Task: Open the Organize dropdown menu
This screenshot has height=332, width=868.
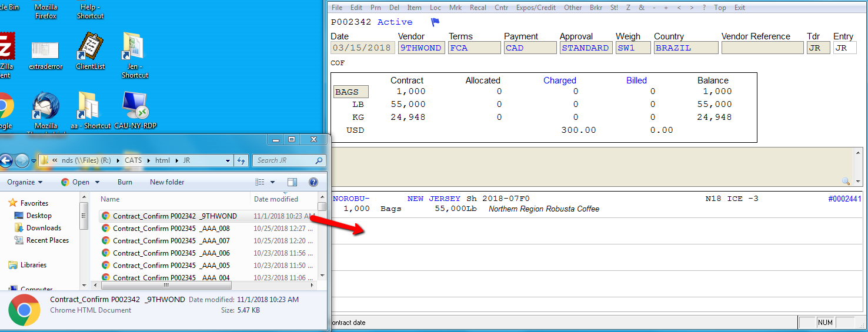Action: (25, 182)
